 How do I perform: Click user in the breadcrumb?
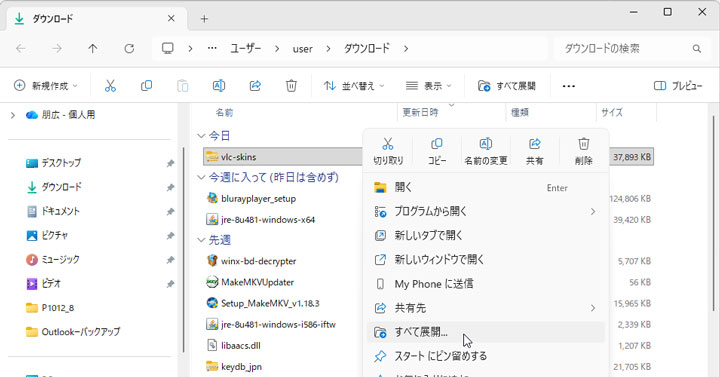pyautogui.click(x=303, y=49)
